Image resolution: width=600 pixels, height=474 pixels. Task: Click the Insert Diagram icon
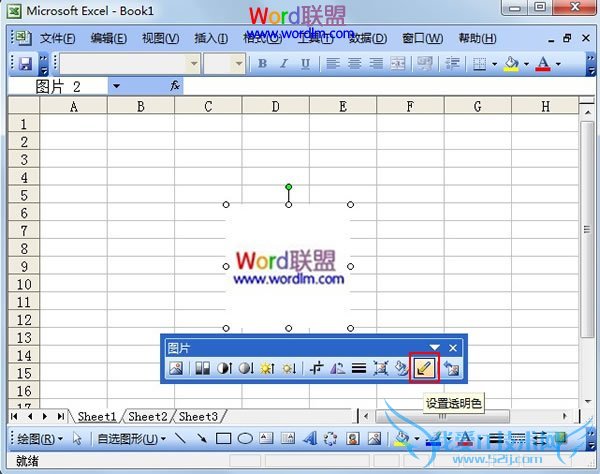pos(331,438)
